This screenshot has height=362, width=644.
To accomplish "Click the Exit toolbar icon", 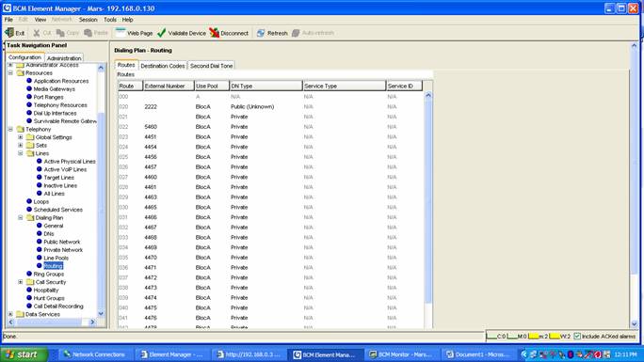I will click(x=9, y=33).
